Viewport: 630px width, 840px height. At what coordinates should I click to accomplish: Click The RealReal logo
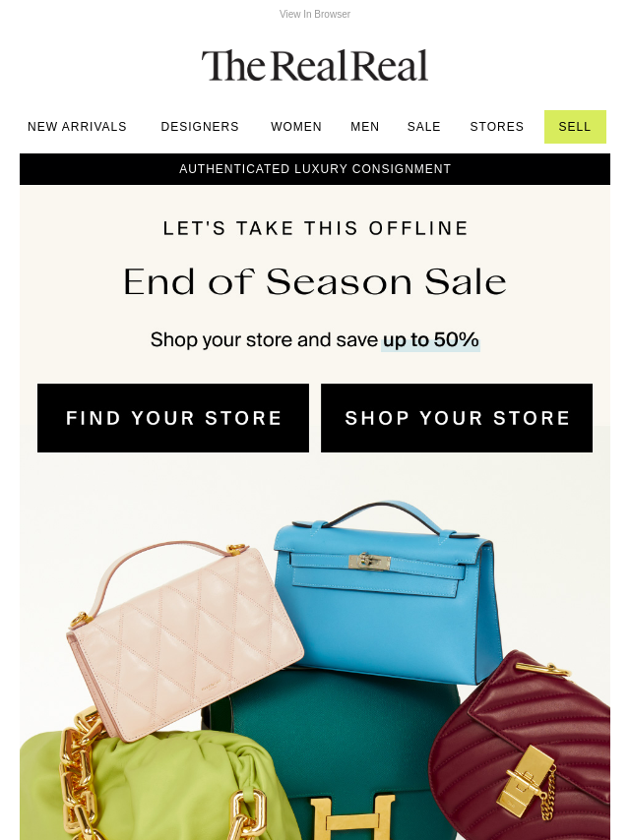315,66
